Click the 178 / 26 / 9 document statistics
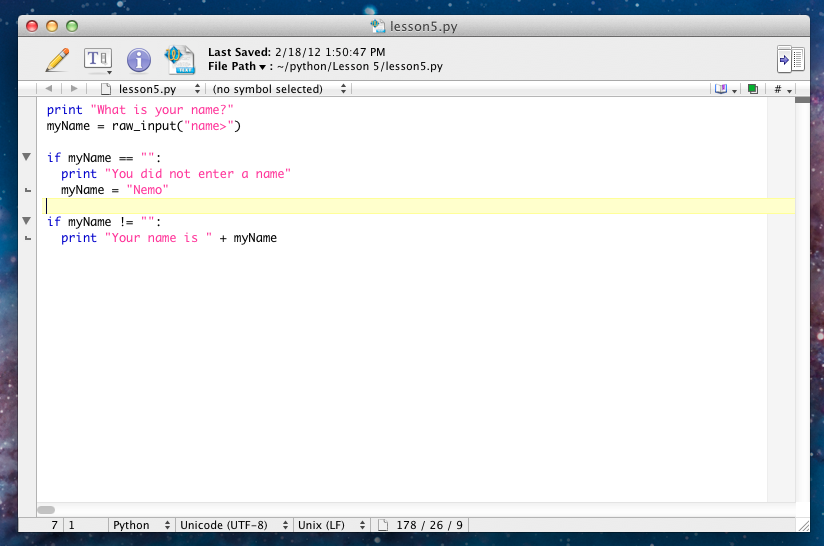Screen dimensions: 824x546 pyautogui.click(x=429, y=525)
